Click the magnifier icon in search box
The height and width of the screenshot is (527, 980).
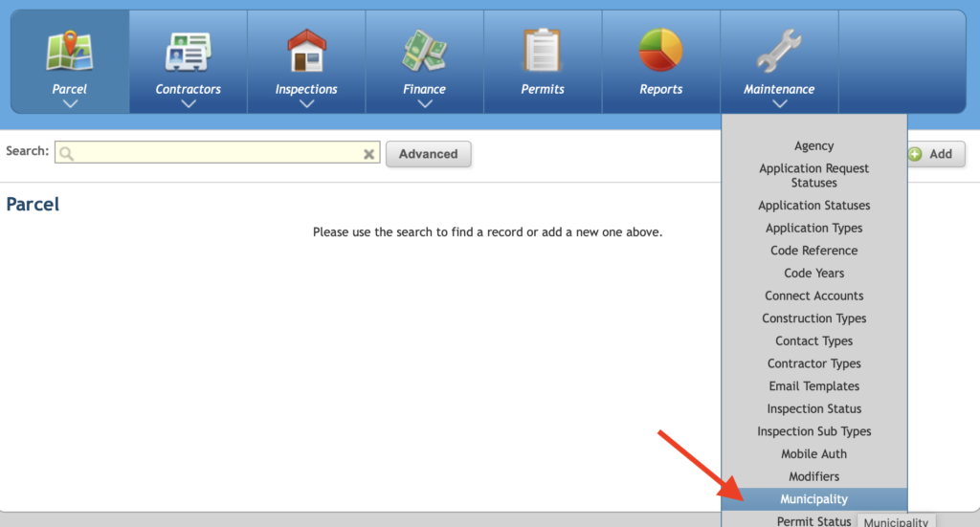click(x=66, y=154)
